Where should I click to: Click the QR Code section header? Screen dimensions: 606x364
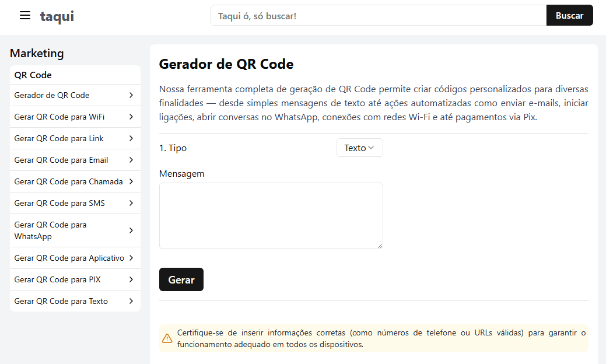pos(33,75)
